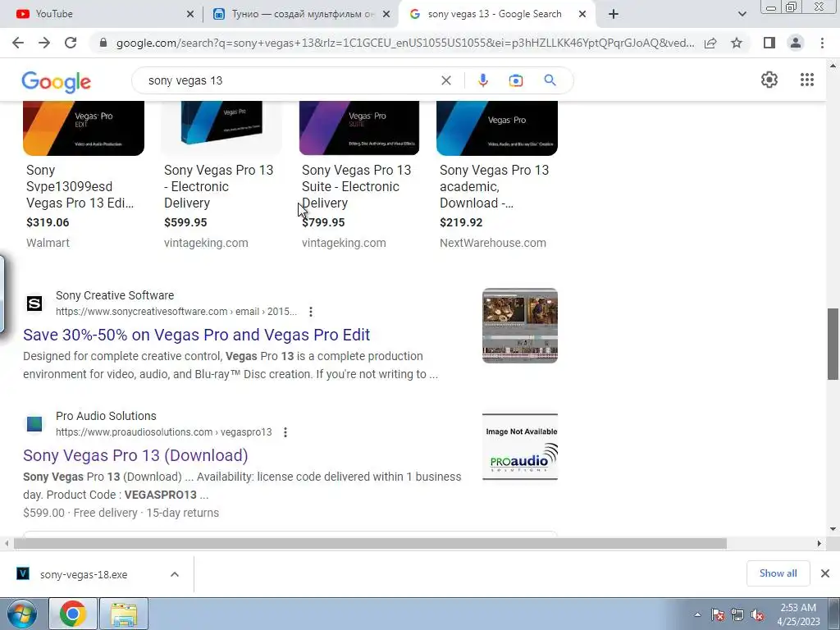The image size is (840, 630).
Task: Share this page from the address bar
Action: point(710,43)
